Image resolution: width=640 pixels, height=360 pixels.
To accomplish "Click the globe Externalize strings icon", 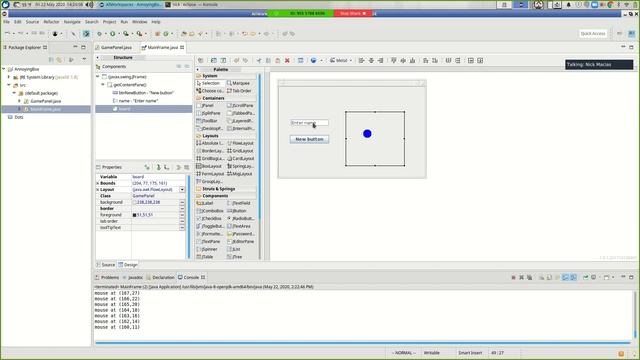I will [x=313, y=60].
